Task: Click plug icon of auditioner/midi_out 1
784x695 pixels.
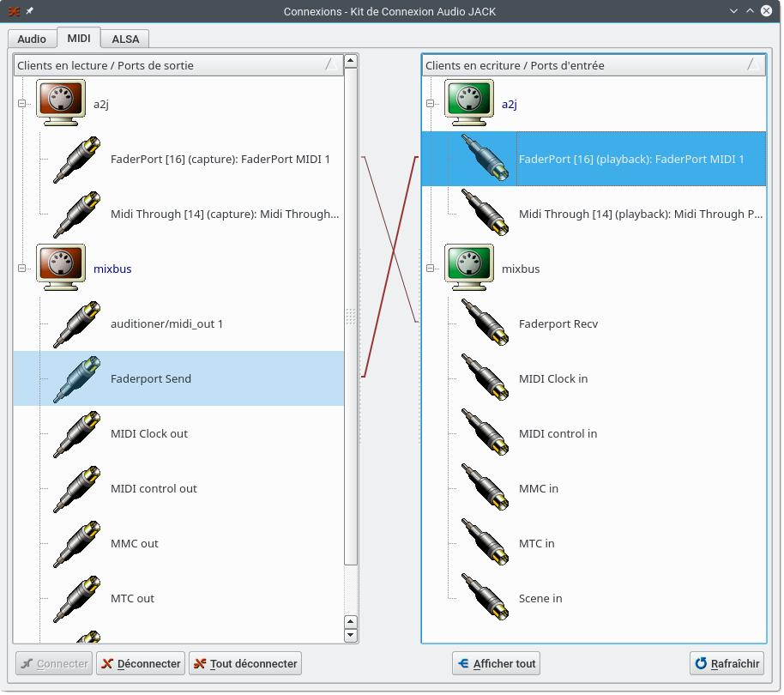Action: point(77,324)
